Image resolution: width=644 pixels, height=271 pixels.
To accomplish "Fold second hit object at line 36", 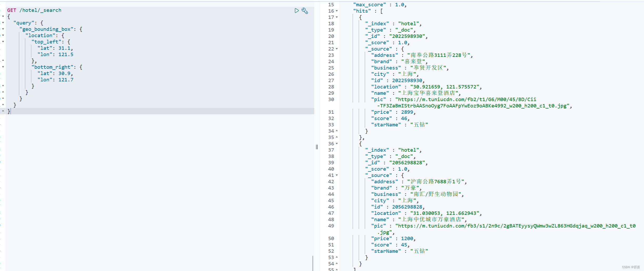I will tap(337, 144).
